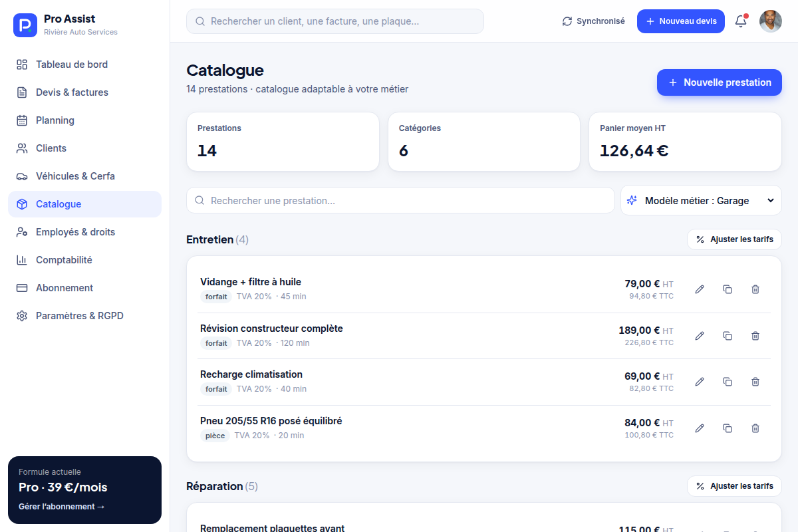This screenshot has height=532, width=798.
Task: Open the Abonnement page
Action: click(84, 288)
